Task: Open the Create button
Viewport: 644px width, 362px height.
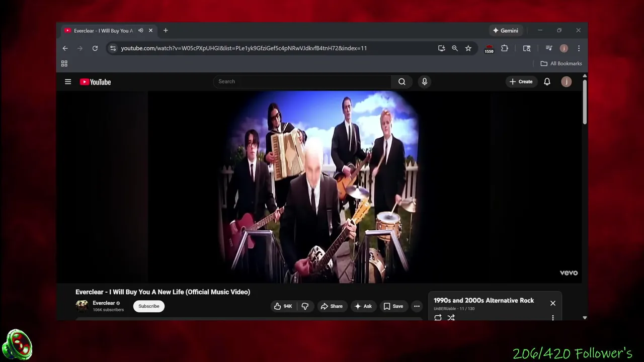Action: 521,81
